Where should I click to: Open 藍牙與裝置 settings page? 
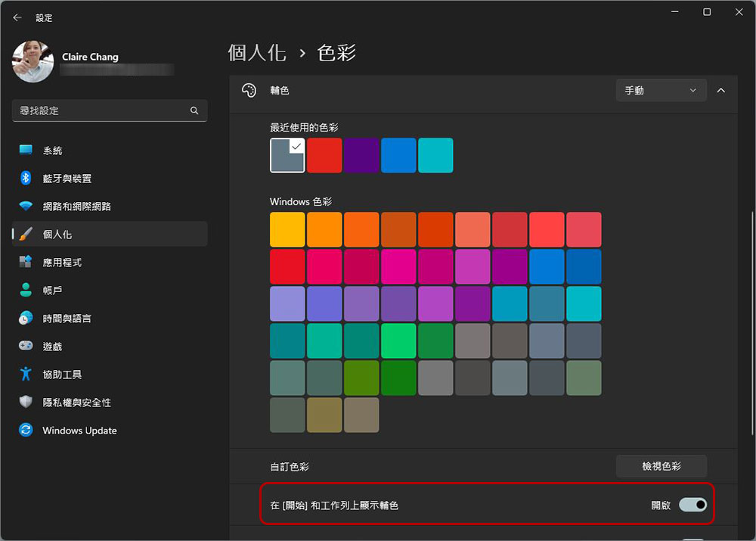pyautogui.click(x=110, y=179)
